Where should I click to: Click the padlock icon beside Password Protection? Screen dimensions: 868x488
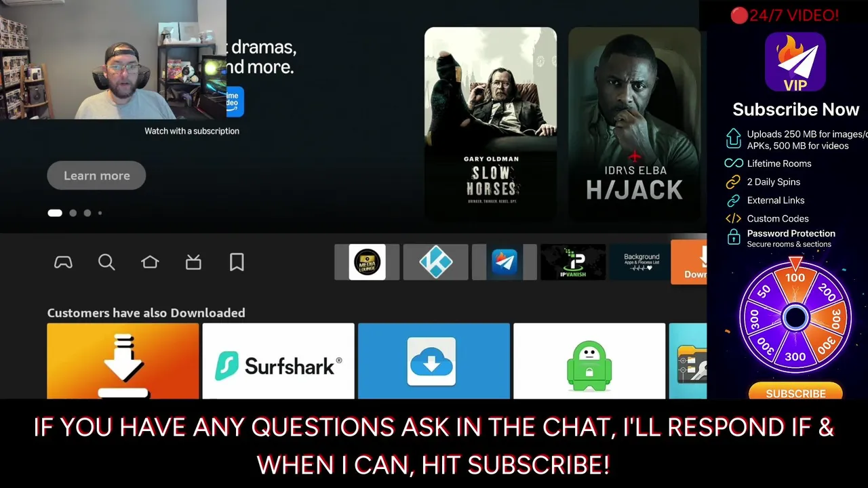point(733,237)
